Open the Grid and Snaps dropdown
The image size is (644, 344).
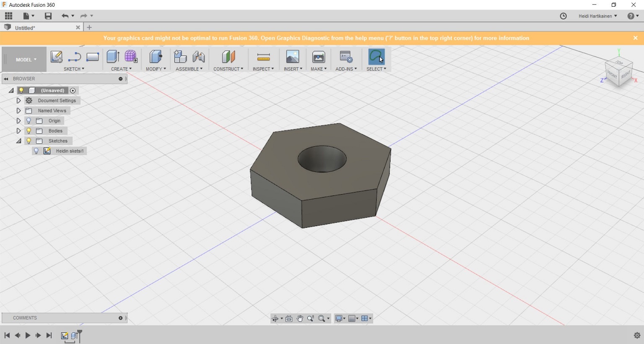354,318
